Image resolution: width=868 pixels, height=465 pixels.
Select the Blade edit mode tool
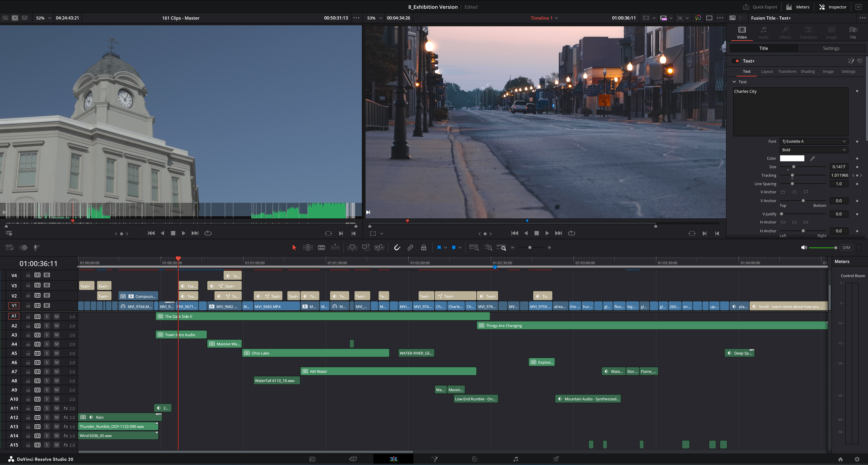pyautogui.click(x=322, y=247)
